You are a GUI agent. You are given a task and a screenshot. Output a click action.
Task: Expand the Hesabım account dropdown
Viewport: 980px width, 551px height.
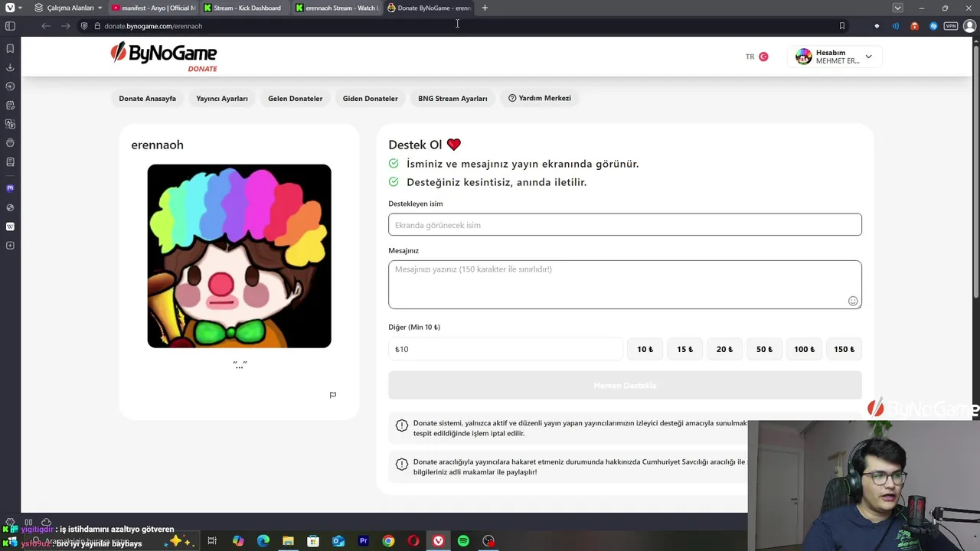835,57
